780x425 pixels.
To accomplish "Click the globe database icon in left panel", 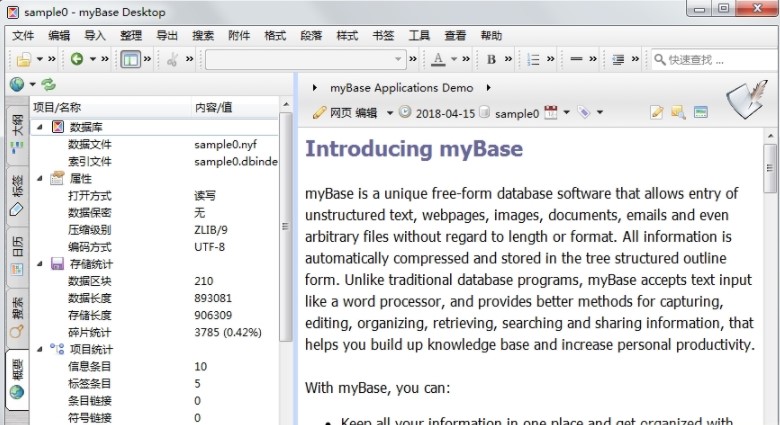I will point(17,84).
